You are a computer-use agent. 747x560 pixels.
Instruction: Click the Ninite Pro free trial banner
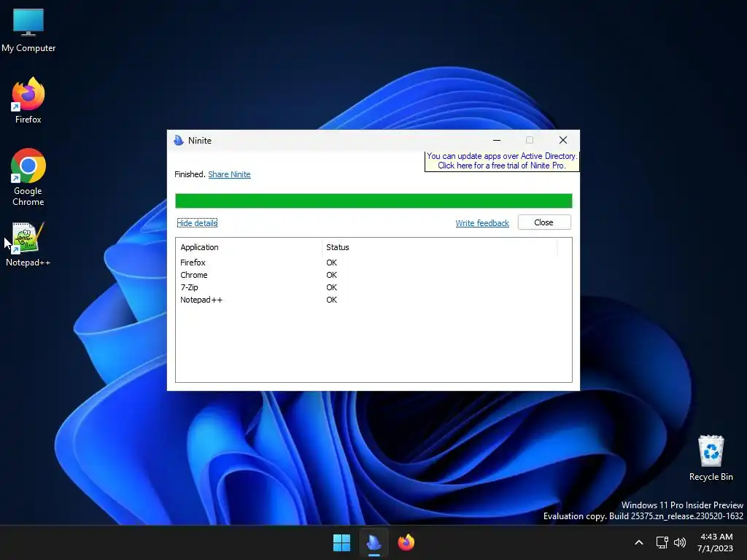point(502,161)
